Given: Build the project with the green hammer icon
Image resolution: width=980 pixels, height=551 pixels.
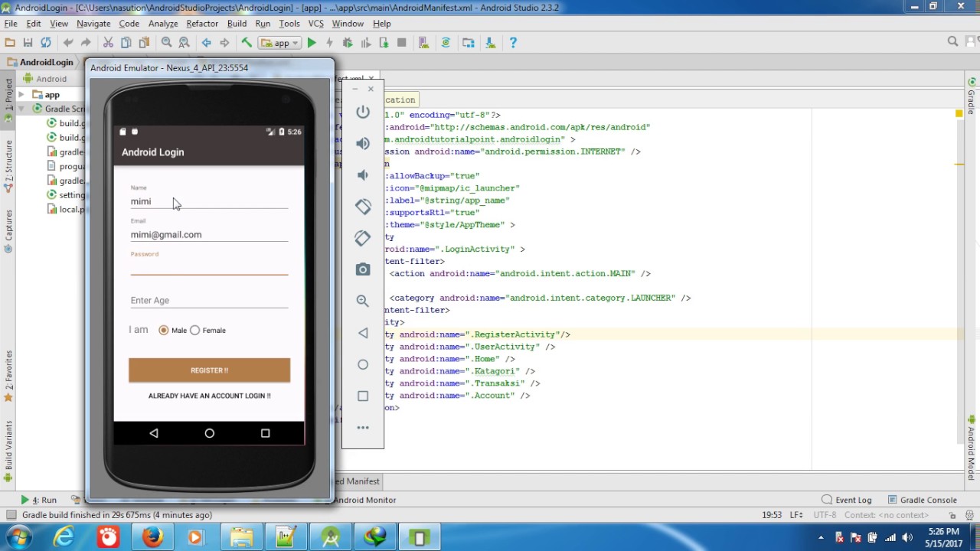Looking at the screenshot, I should [247, 43].
